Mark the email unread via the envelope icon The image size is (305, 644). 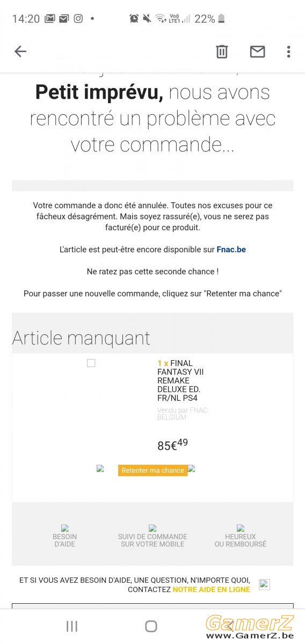tap(258, 52)
